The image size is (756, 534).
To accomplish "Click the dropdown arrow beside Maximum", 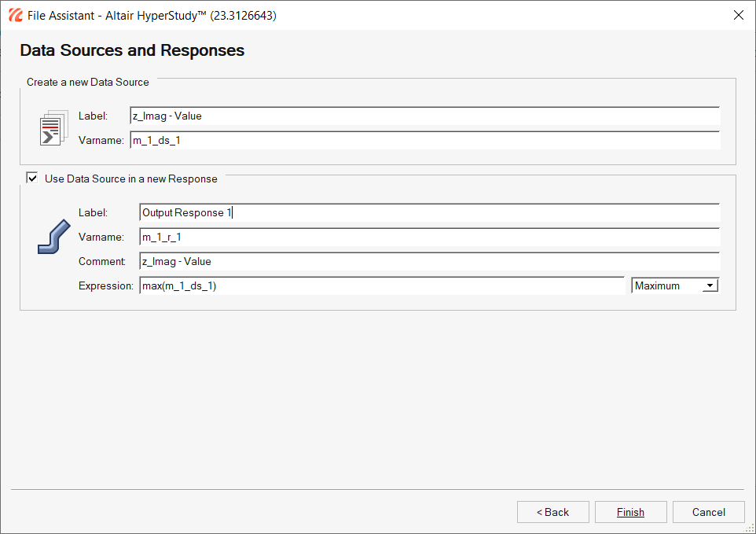I will [x=710, y=285].
